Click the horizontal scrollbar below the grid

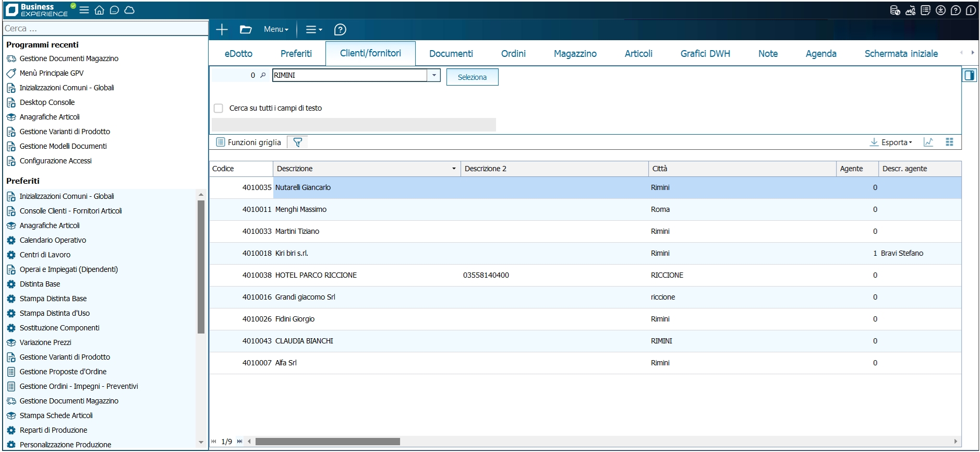pyautogui.click(x=328, y=442)
